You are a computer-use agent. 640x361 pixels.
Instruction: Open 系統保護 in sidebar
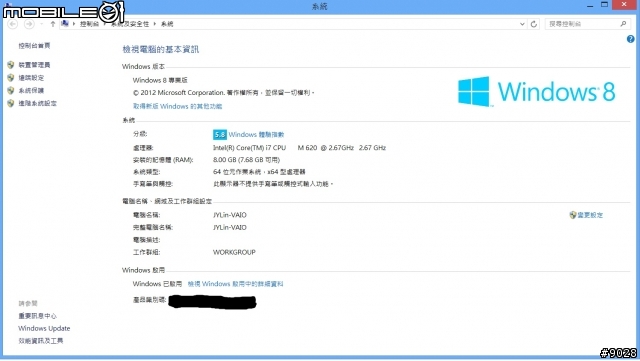[31, 90]
